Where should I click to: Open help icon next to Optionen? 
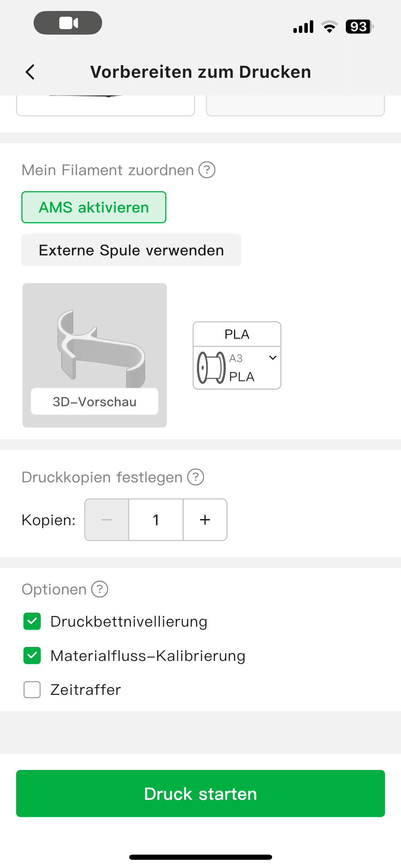coord(100,589)
